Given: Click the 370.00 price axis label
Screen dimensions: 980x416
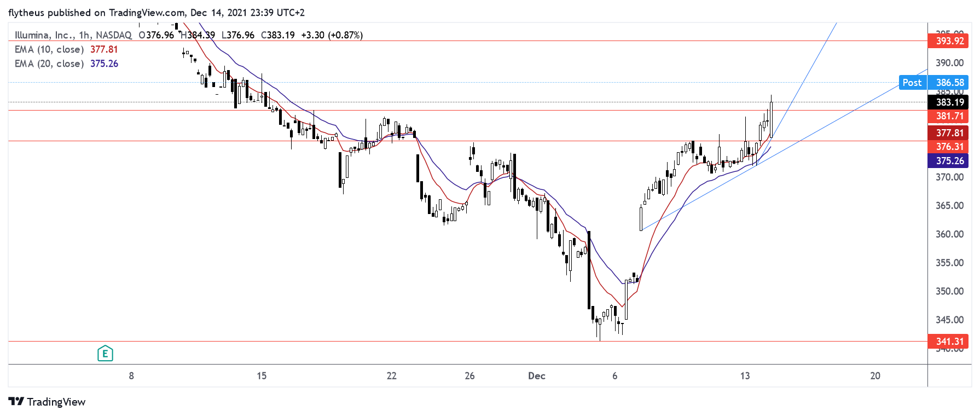Looking at the screenshot, I should [950, 177].
